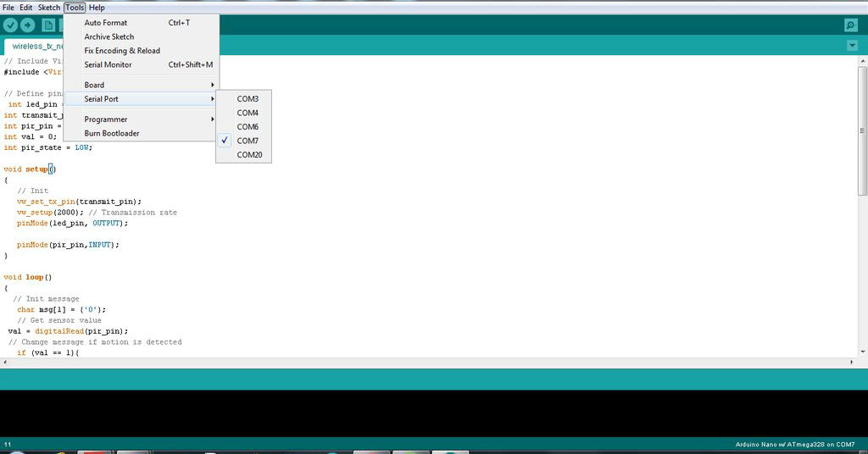Click the line "pinMode(led_pin, OUTPUT);"

(73, 224)
